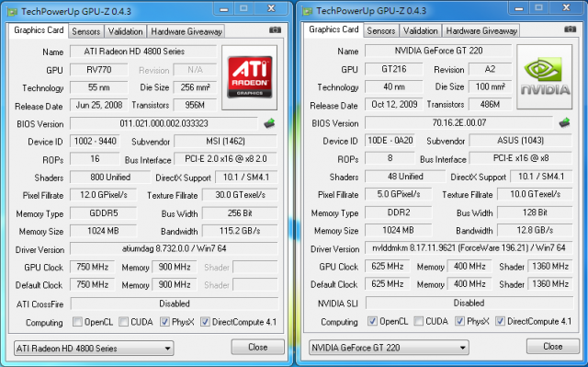
Task: Switch to Sensors tab in left window
Action: (x=85, y=31)
